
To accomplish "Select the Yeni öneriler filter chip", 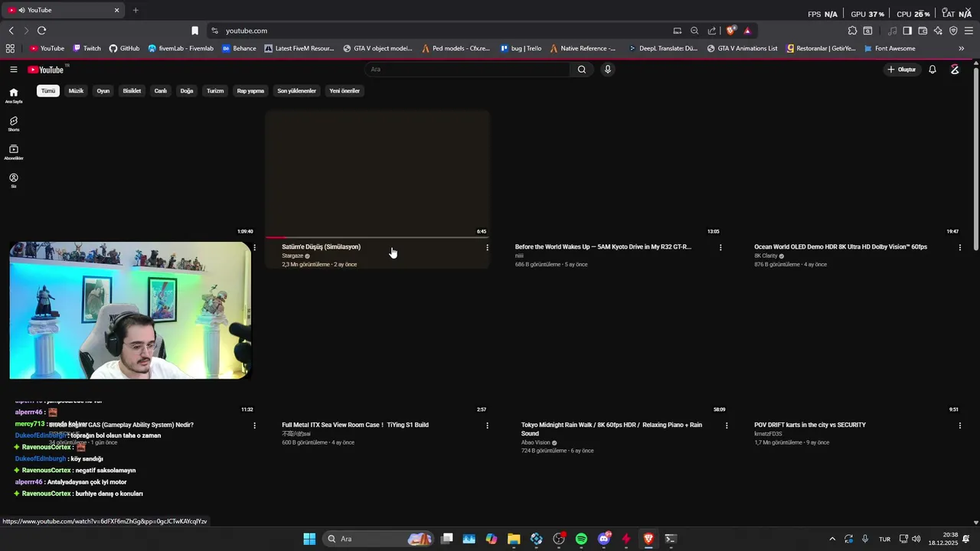I will point(345,91).
